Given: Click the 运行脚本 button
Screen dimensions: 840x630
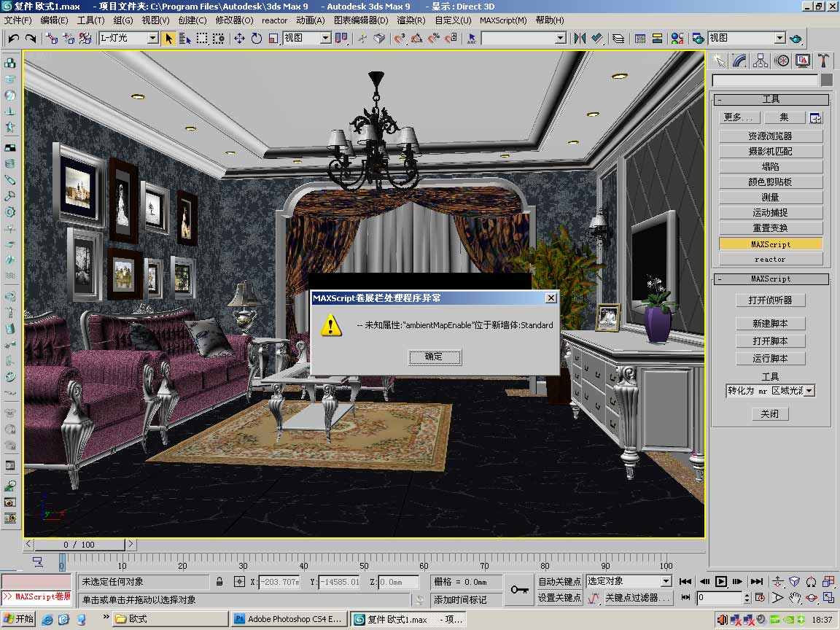Looking at the screenshot, I should 770,359.
